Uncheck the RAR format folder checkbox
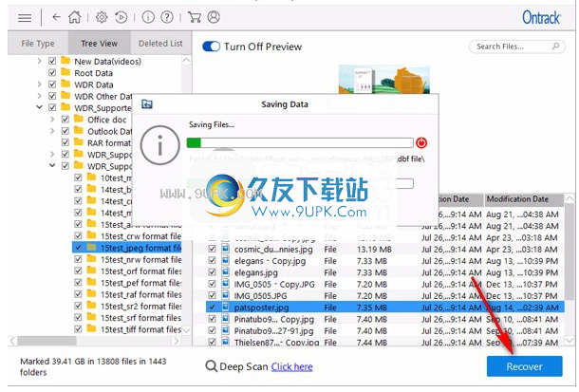The height and width of the screenshot is (392, 579). [x=65, y=142]
